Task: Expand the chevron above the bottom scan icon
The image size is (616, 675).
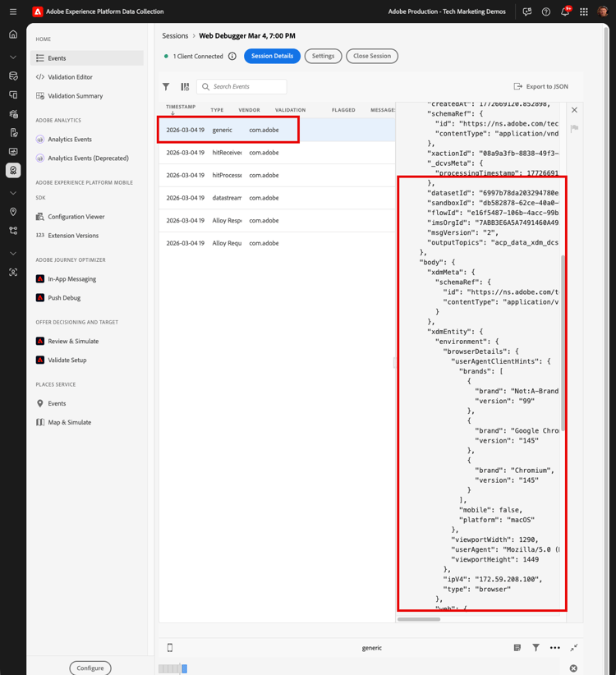Action: (13, 253)
